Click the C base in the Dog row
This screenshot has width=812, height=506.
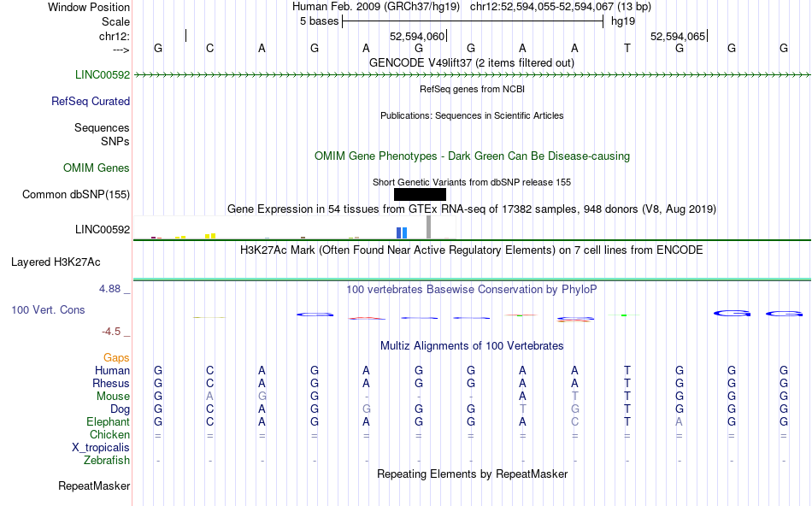209,409
